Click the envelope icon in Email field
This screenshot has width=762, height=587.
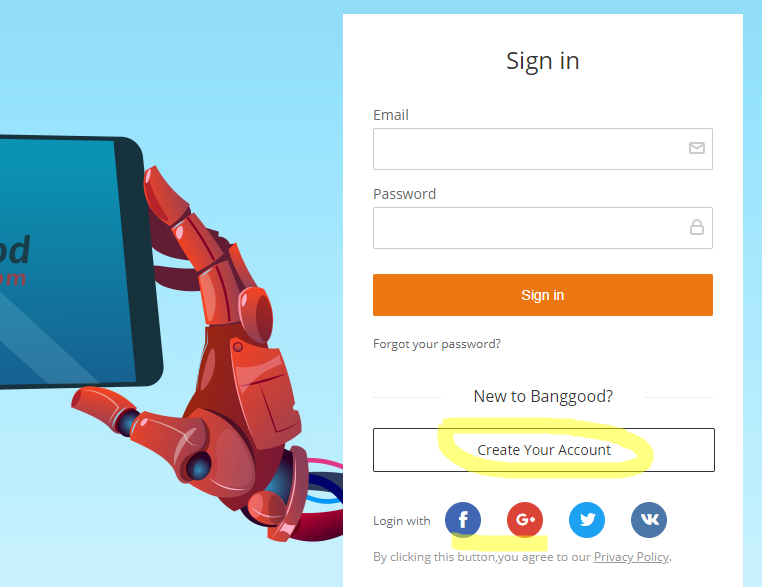697,148
